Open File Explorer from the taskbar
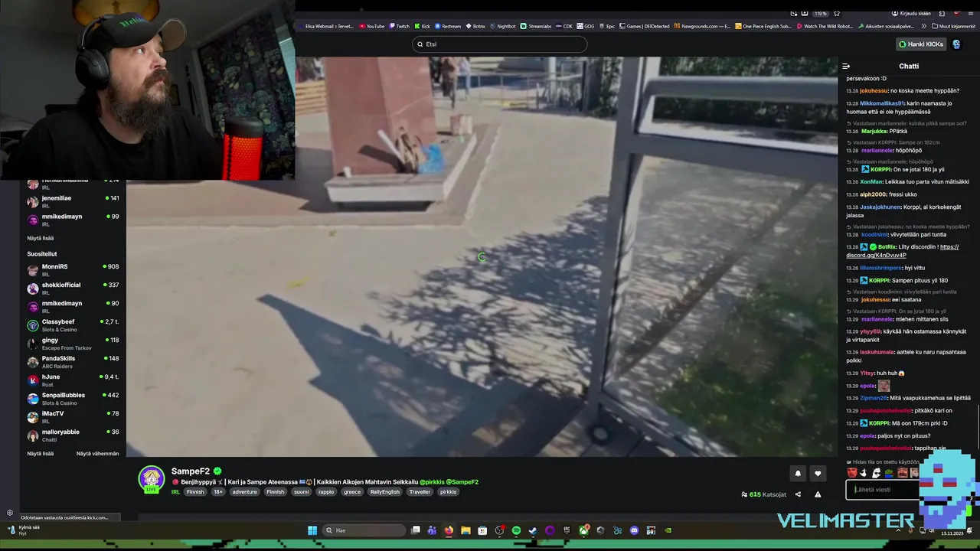980x551 pixels. click(465, 530)
